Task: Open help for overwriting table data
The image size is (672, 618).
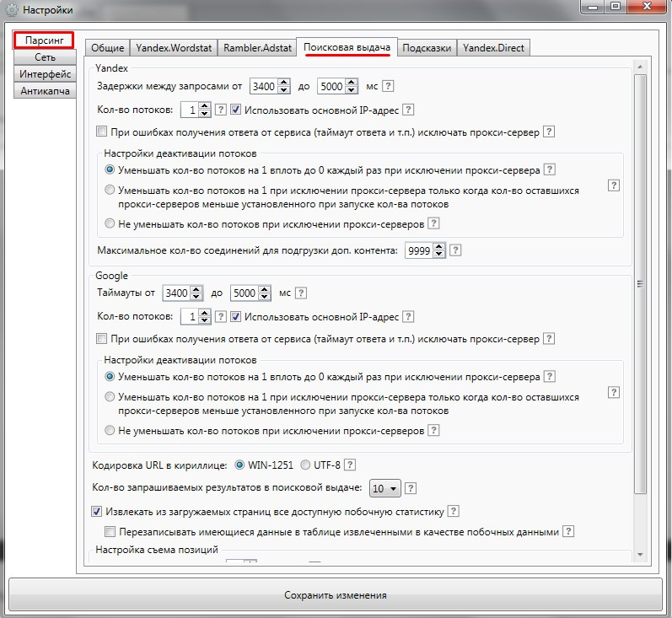Action: [568, 531]
